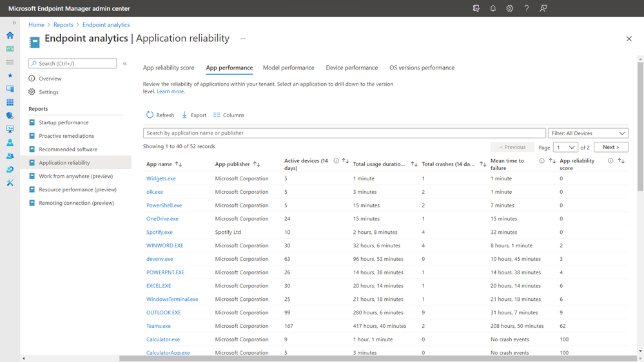
Task: Open the Home breadcrumb link
Action: (x=36, y=24)
